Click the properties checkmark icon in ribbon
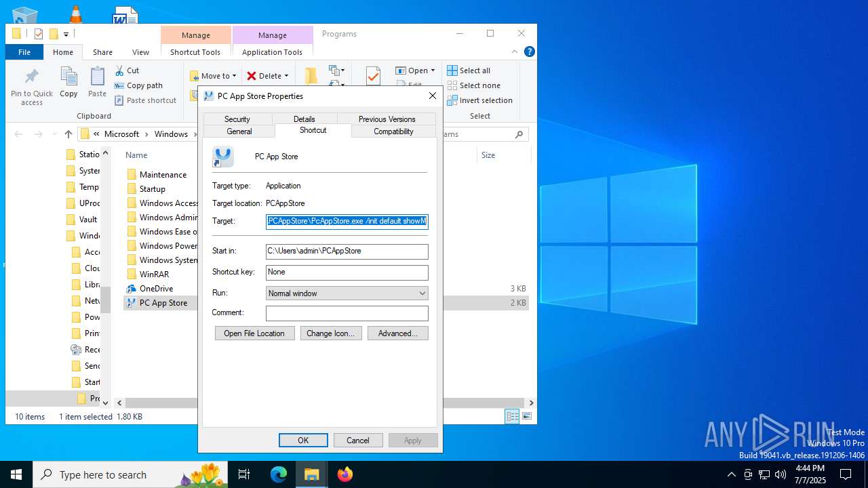This screenshot has height=488, width=868. [x=373, y=76]
